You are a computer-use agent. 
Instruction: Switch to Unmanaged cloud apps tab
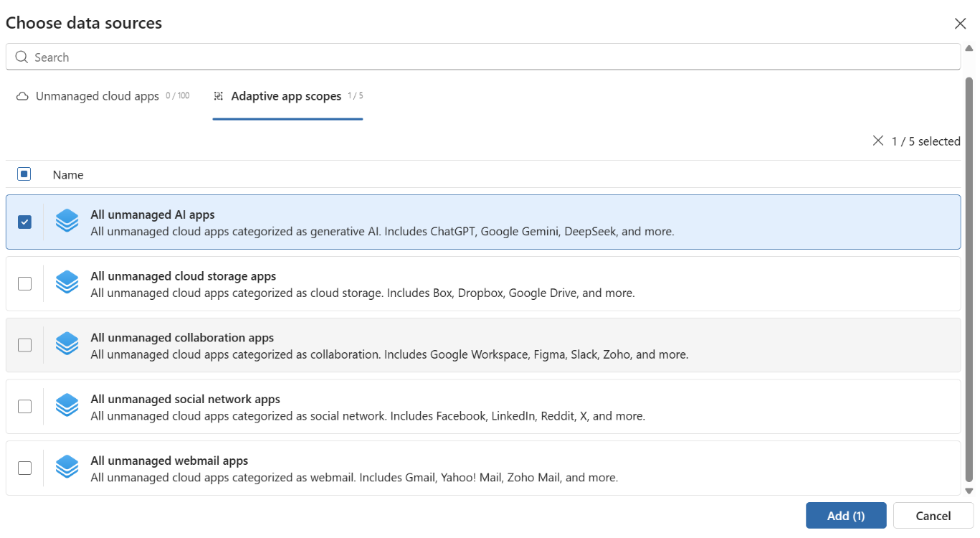pos(103,96)
